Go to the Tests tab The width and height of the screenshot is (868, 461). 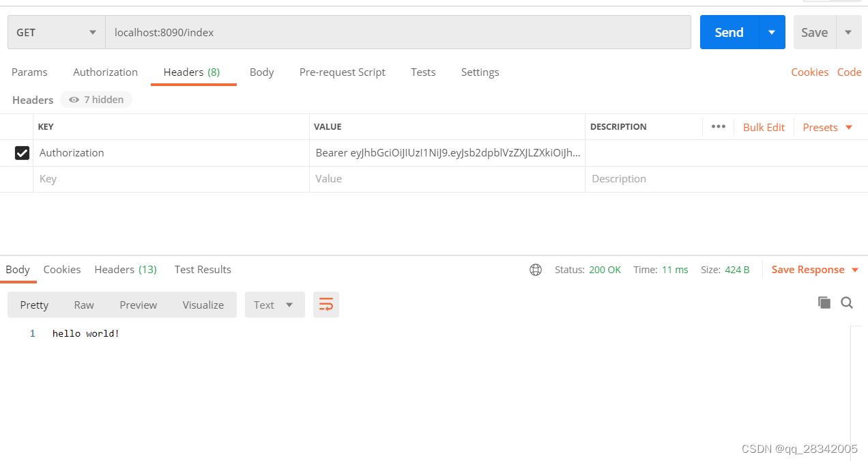(423, 72)
